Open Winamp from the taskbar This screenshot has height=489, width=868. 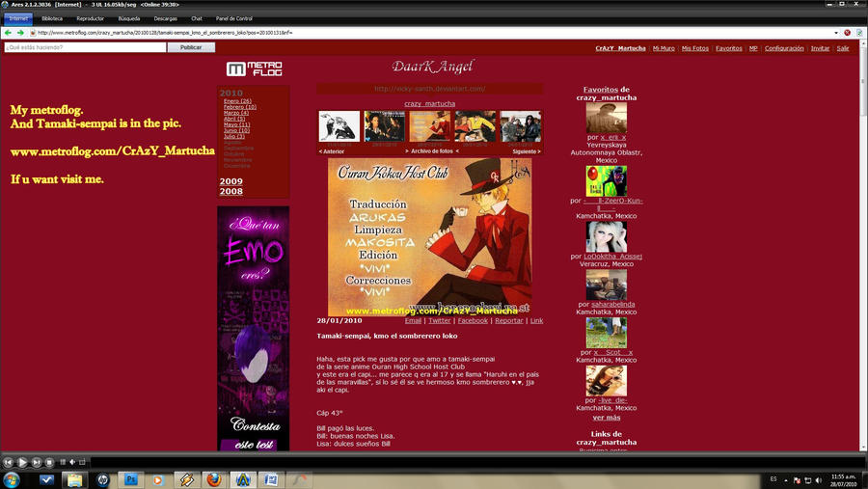click(186, 479)
